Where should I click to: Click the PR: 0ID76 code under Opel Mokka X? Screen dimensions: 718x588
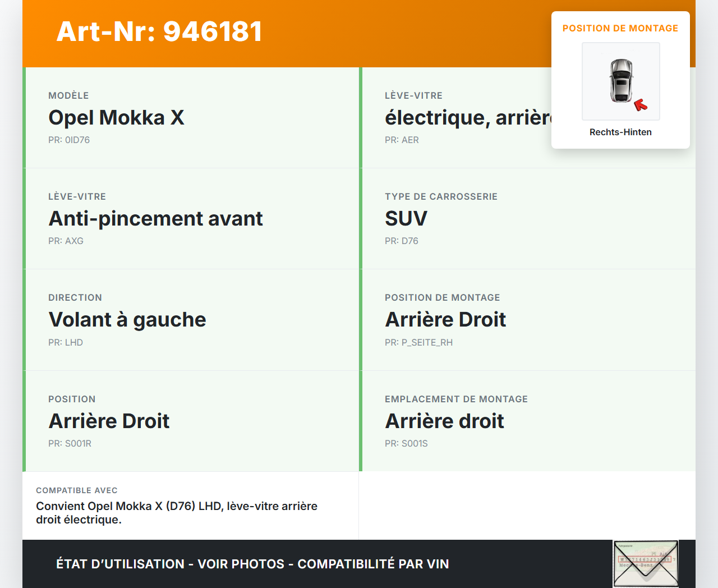(69, 140)
